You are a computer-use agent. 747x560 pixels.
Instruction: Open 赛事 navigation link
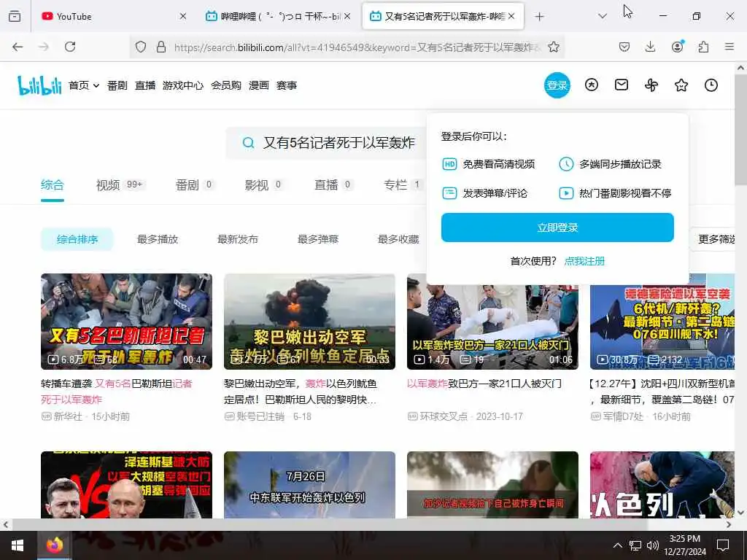tap(286, 85)
